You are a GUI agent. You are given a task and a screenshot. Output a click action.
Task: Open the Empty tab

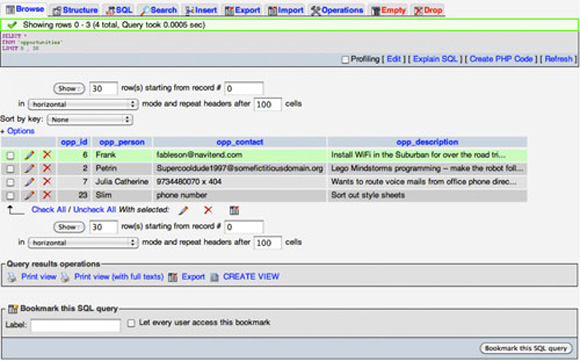[x=388, y=10]
